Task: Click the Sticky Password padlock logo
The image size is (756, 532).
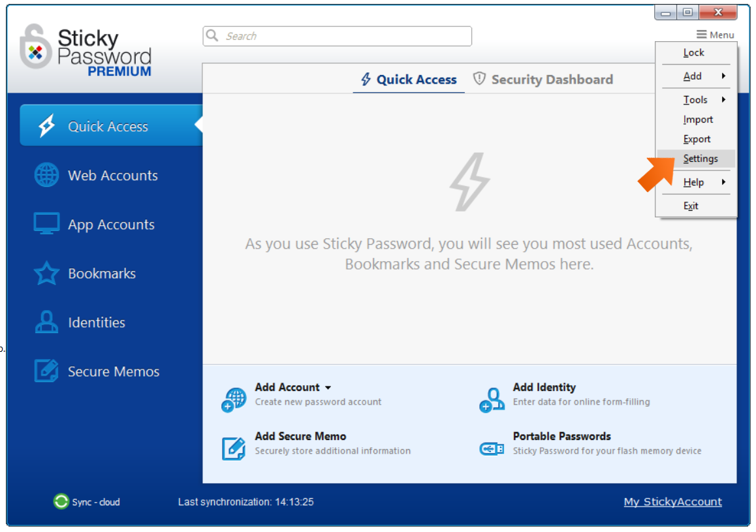Action: pos(35,47)
